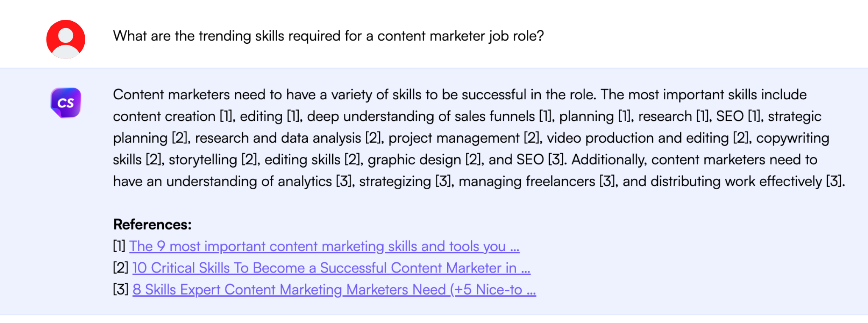Click the word "copywriting" in the answer
Image resolution: width=868 pixels, height=323 pixels.
point(793,138)
